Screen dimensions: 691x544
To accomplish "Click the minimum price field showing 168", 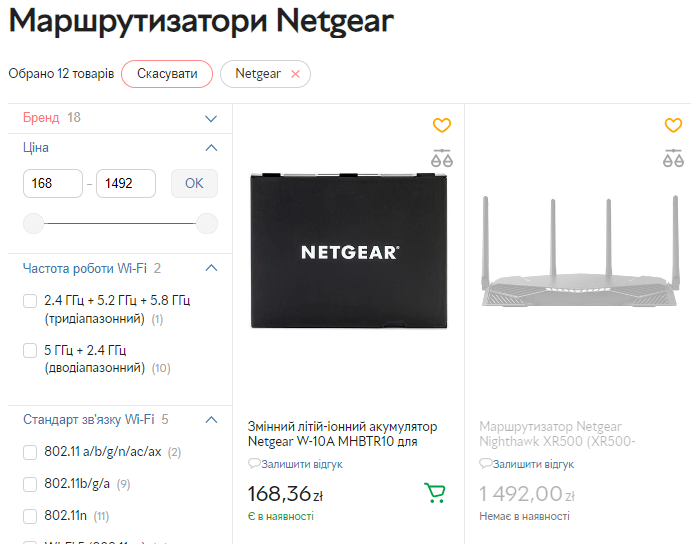I will point(53,183).
